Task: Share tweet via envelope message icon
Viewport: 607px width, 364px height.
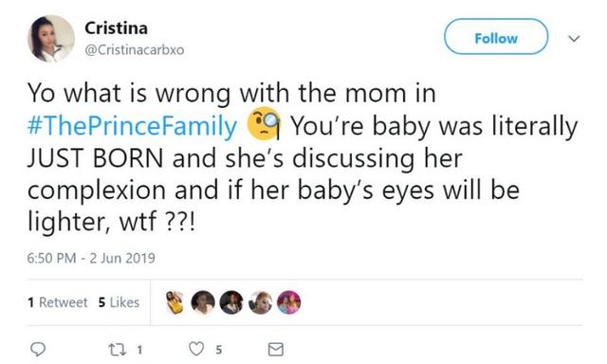Action: [x=276, y=349]
